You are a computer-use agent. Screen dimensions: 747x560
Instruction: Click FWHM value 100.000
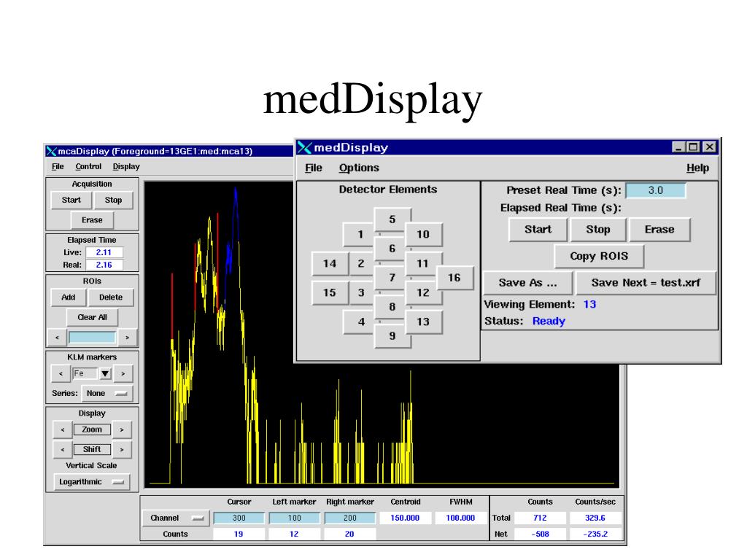click(x=461, y=518)
